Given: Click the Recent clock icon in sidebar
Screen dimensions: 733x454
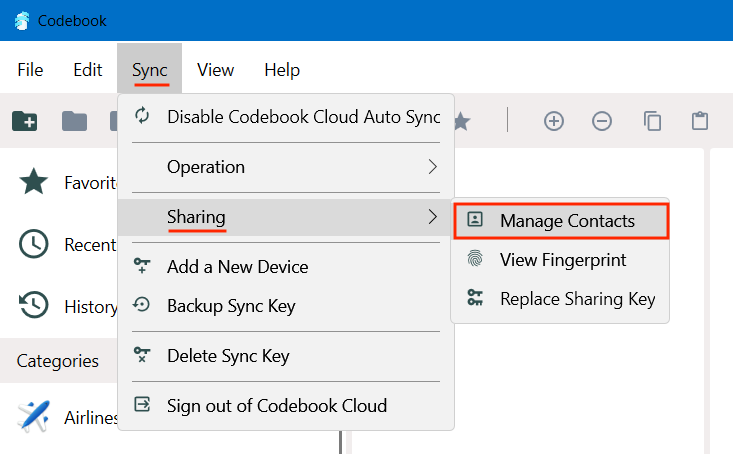Looking at the screenshot, I should point(34,244).
